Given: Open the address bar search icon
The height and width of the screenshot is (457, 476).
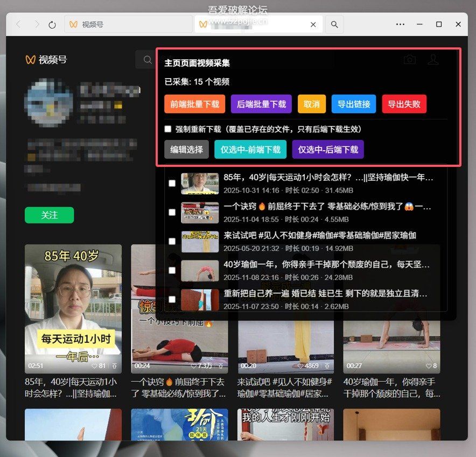Looking at the screenshot, I should pyautogui.click(x=334, y=24).
